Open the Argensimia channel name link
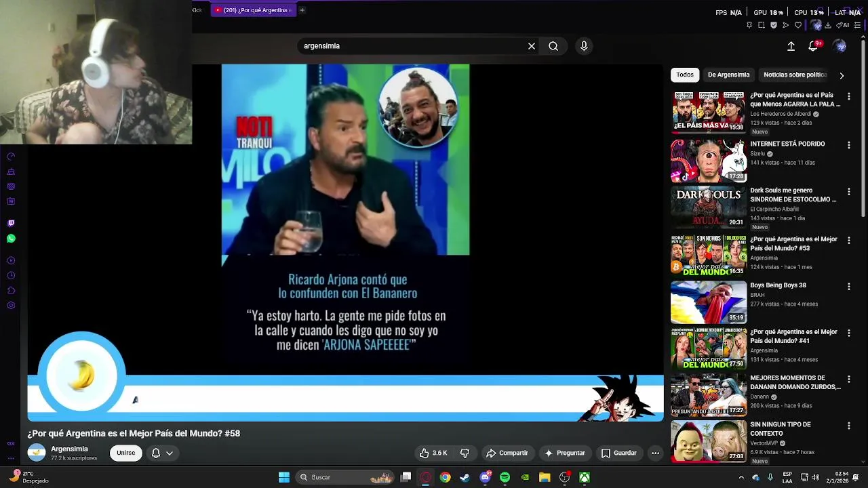Viewport: 868px width, 488px height. pyautogui.click(x=69, y=449)
